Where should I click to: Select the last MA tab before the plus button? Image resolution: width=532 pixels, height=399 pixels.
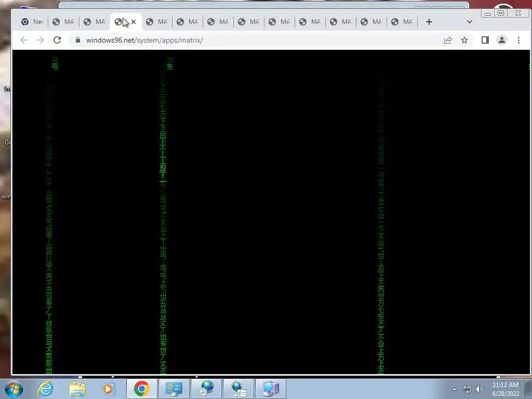403,22
